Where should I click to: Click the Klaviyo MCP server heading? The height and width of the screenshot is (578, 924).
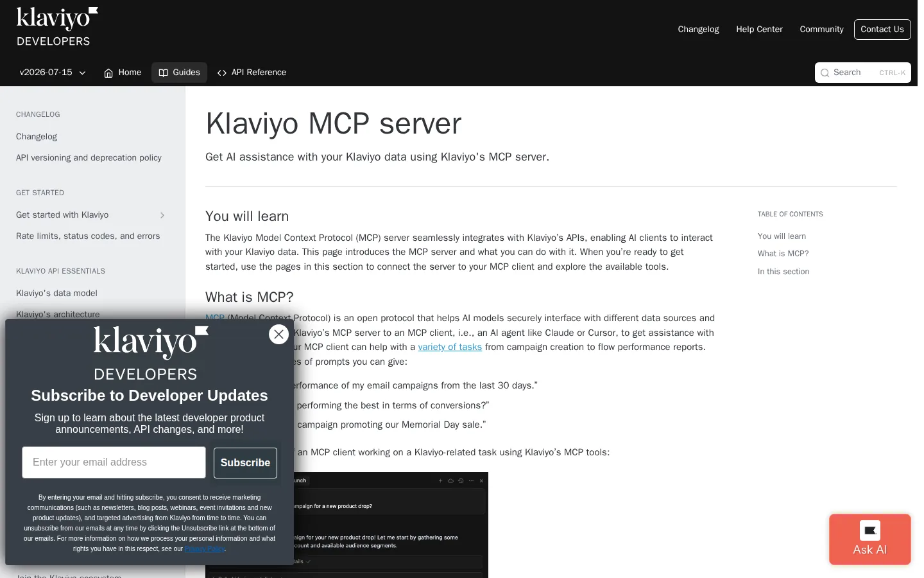(x=333, y=123)
